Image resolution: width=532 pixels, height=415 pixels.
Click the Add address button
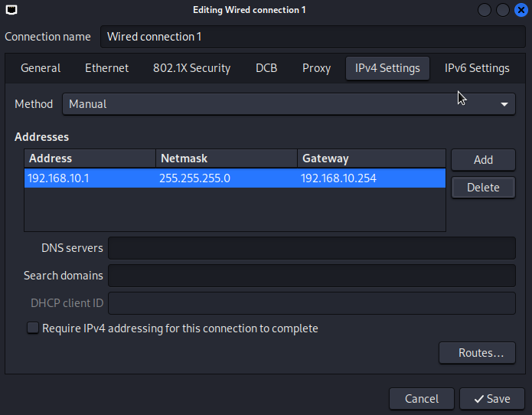(483, 160)
